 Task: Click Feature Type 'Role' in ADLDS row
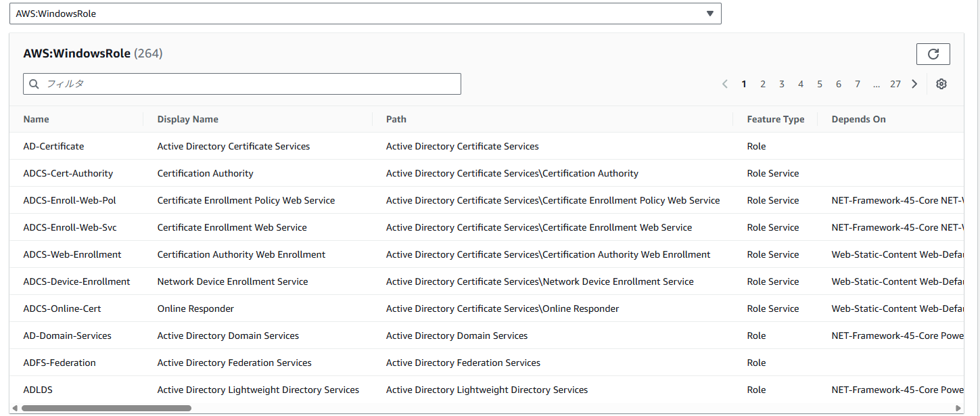[x=757, y=390]
